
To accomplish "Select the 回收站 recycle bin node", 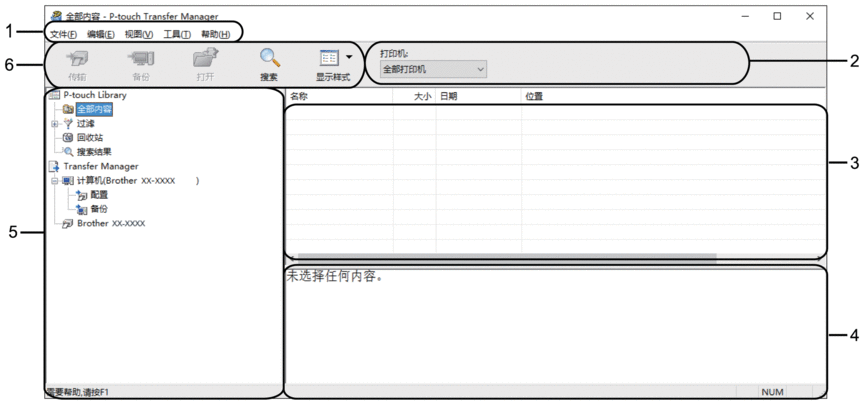I will pos(89,138).
